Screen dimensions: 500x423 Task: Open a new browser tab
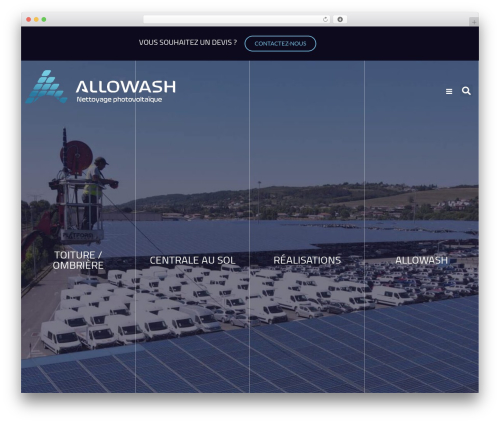pos(474,22)
